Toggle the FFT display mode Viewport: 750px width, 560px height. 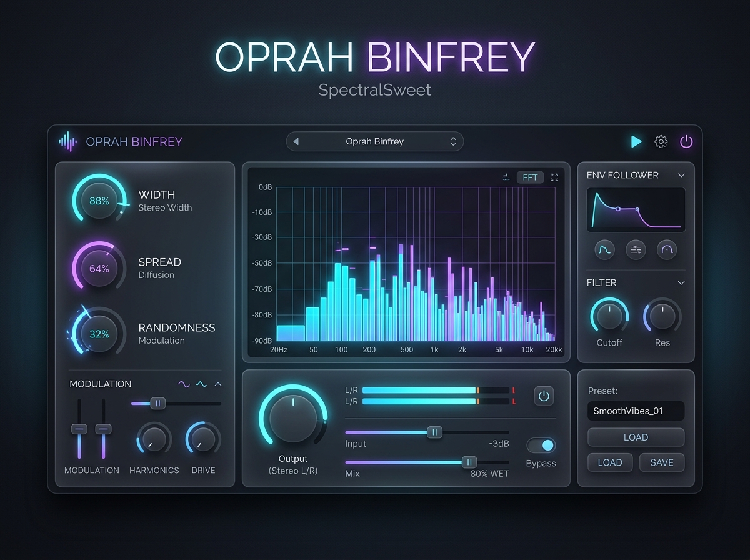(x=530, y=177)
